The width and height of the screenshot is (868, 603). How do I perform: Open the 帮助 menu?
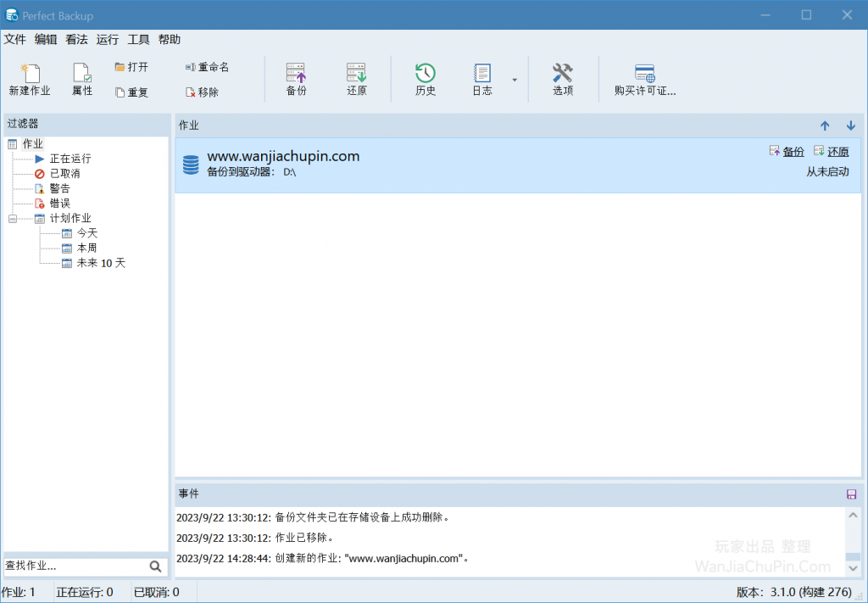170,39
